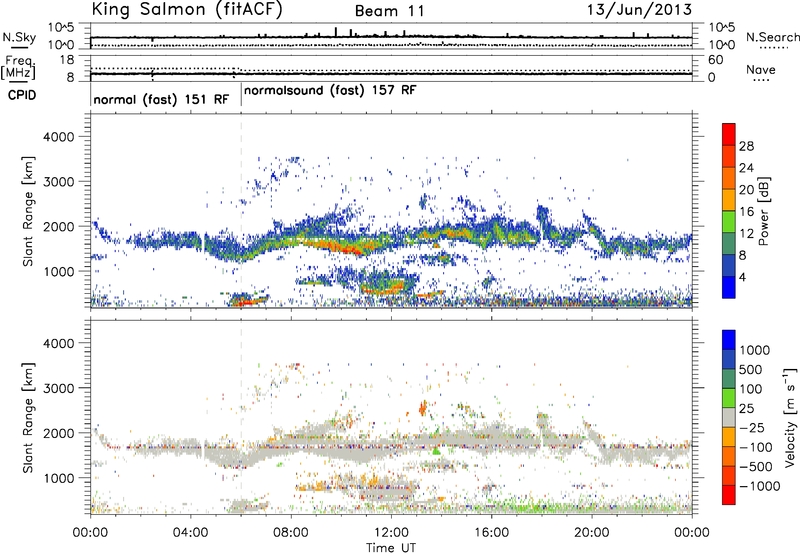Click the blue bottom segment of Power colorbar
Viewport: 800px width, 554px height.
[729, 287]
